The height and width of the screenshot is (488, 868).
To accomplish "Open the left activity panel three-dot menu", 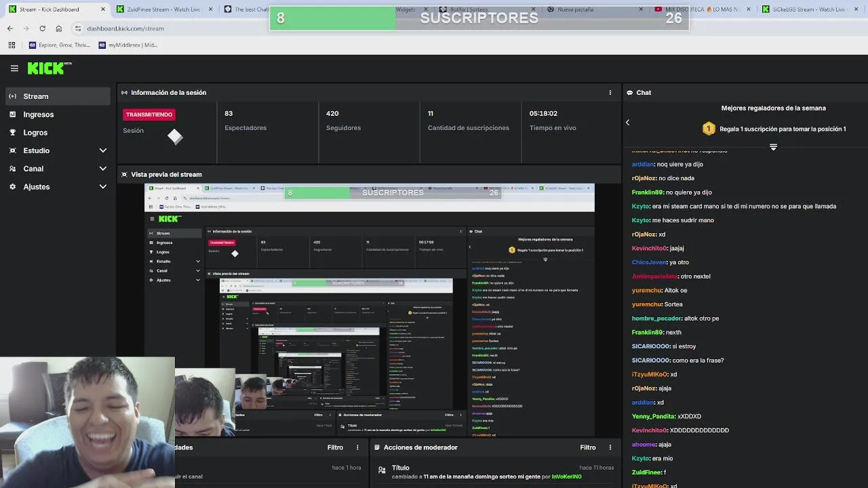I will click(357, 447).
